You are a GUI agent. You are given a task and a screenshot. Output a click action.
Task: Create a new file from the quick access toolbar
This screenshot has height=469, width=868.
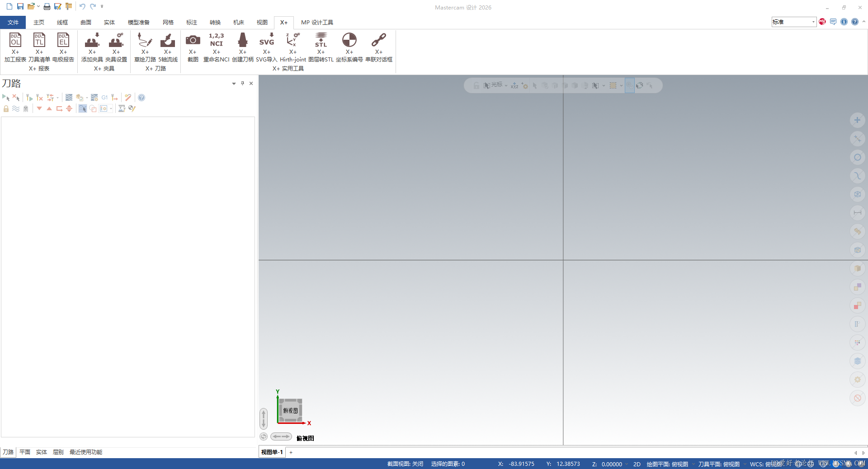9,6
